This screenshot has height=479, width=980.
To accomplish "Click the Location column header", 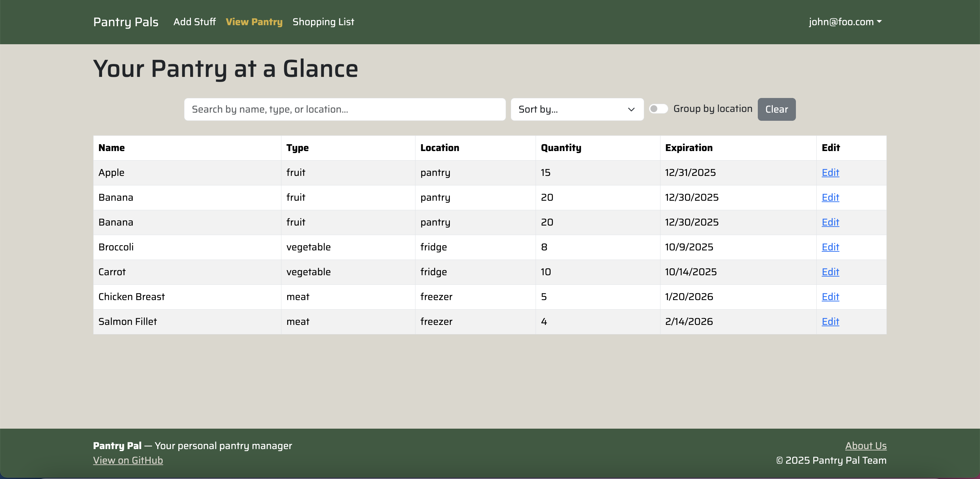I will click(x=439, y=148).
